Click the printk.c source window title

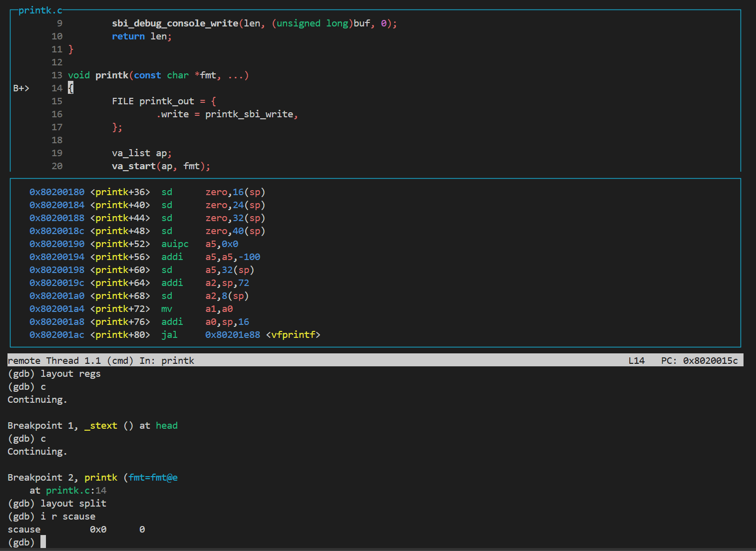point(40,10)
